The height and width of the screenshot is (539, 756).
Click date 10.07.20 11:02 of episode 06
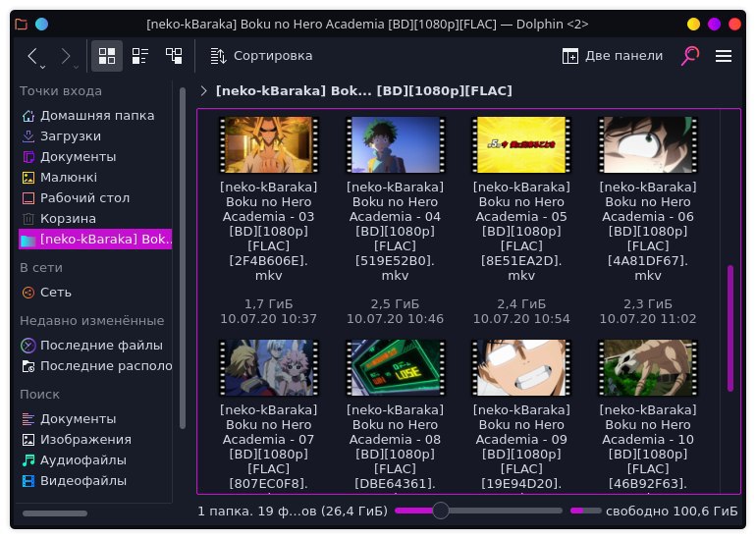click(x=648, y=319)
